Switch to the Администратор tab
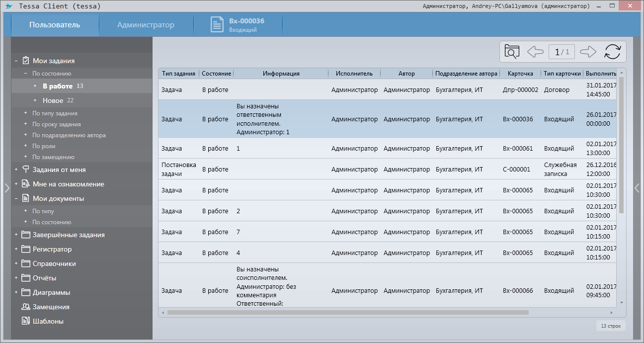This screenshot has width=644, height=343. 146,25
